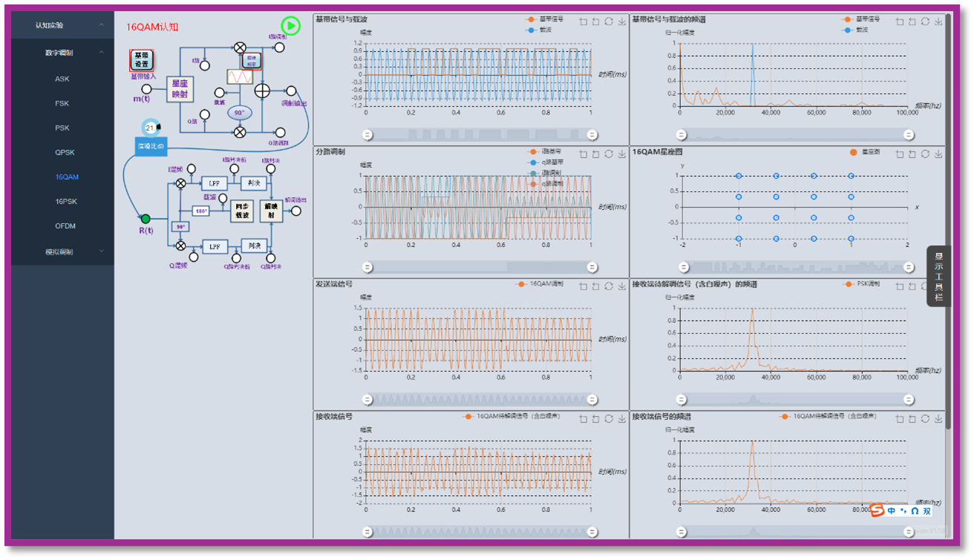The width and height of the screenshot is (974, 560).
Task: Restore the 16QAM星座图 chart view
Action: [x=925, y=154]
